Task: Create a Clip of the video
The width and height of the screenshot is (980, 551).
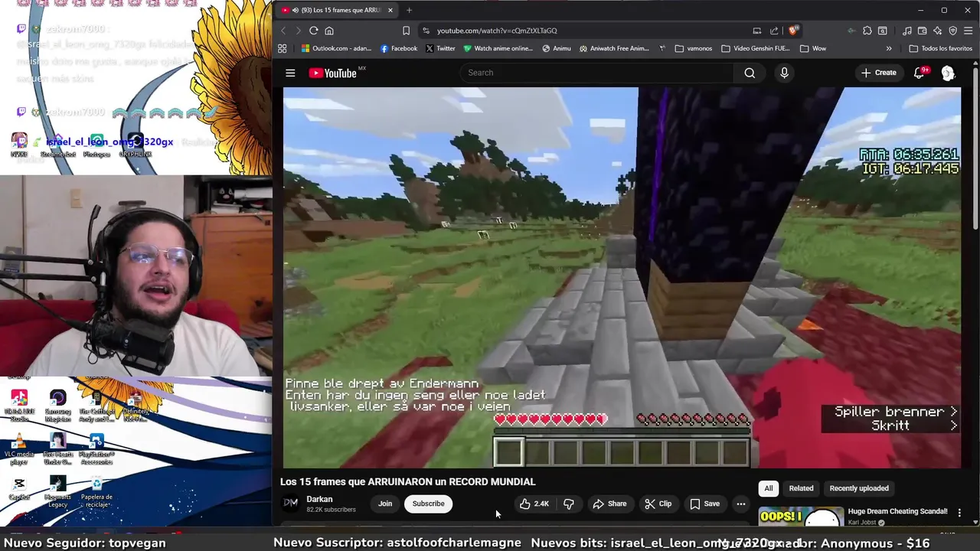Action: 658,504
